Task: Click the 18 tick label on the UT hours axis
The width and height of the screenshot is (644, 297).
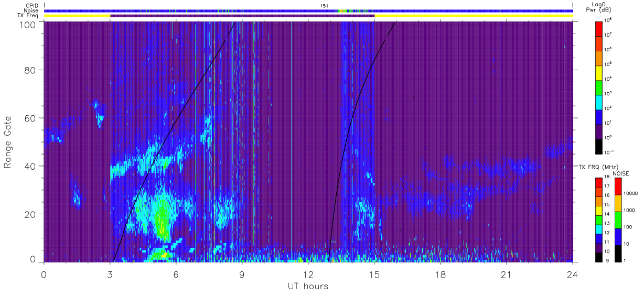Action: click(x=440, y=274)
